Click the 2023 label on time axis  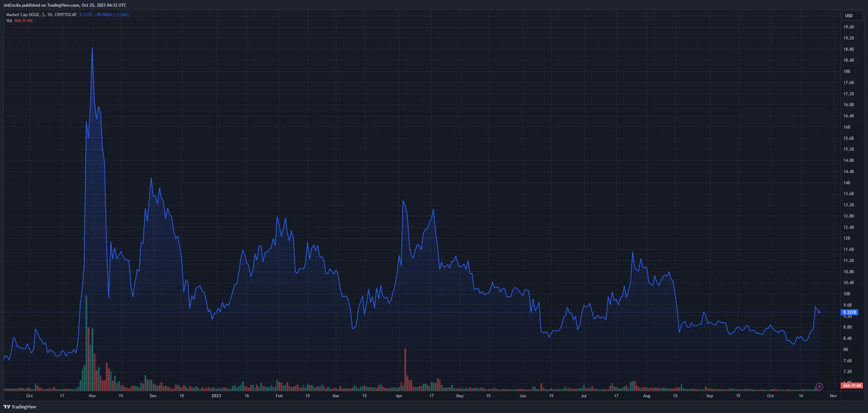pyautogui.click(x=216, y=396)
